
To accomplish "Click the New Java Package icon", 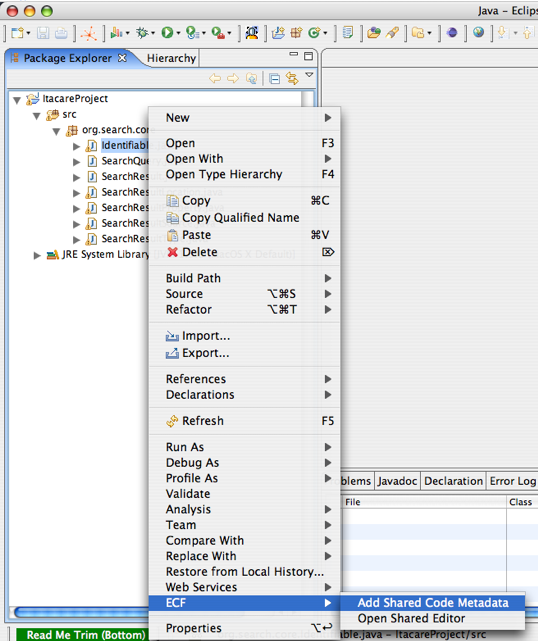I will (296, 33).
